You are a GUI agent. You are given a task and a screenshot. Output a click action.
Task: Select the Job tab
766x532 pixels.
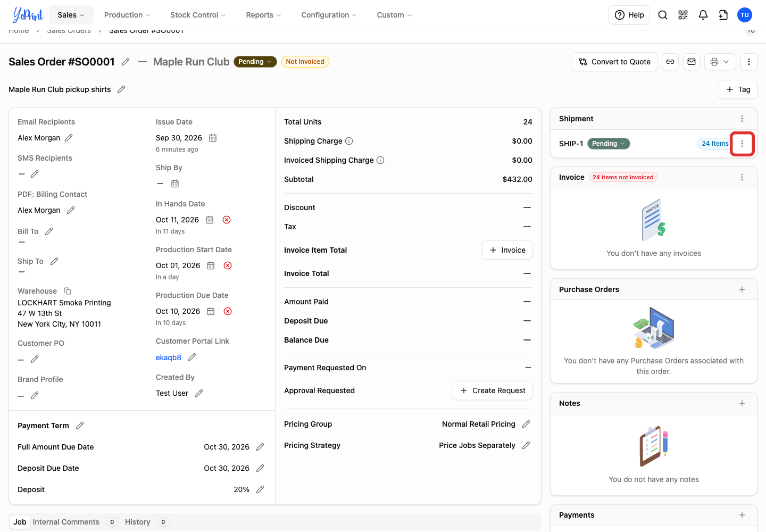tap(20, 522)
